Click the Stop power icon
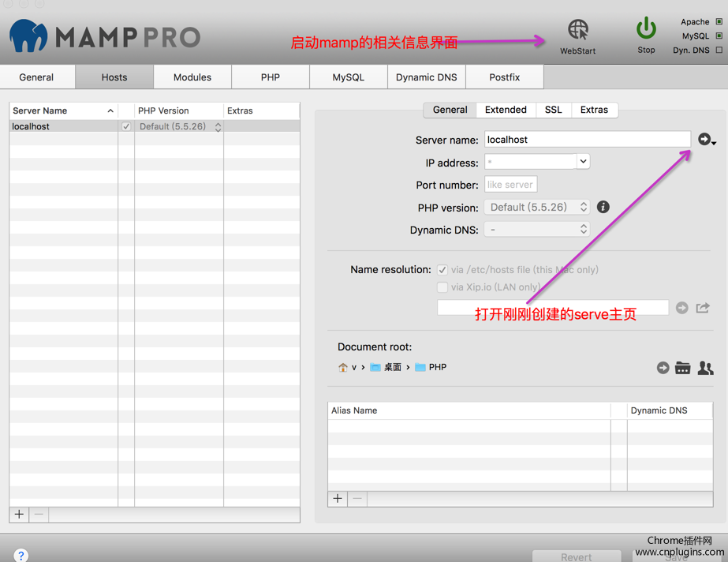This screenshot has height=562, width=728. click(x=646, y=29)
